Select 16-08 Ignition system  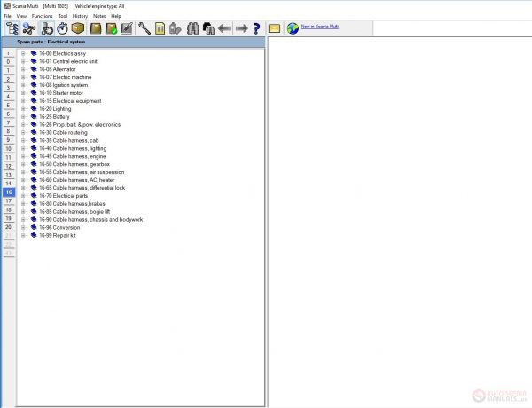click(x=64, y=85)
